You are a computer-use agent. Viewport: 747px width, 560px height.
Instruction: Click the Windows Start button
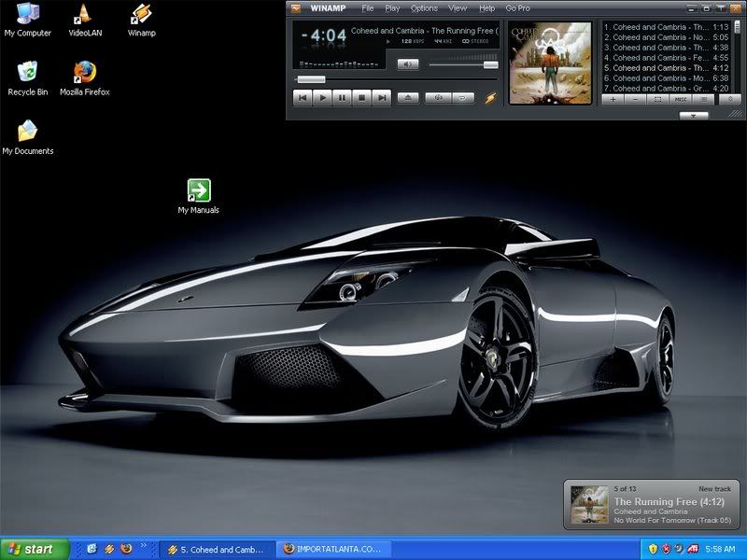[35, 549]
